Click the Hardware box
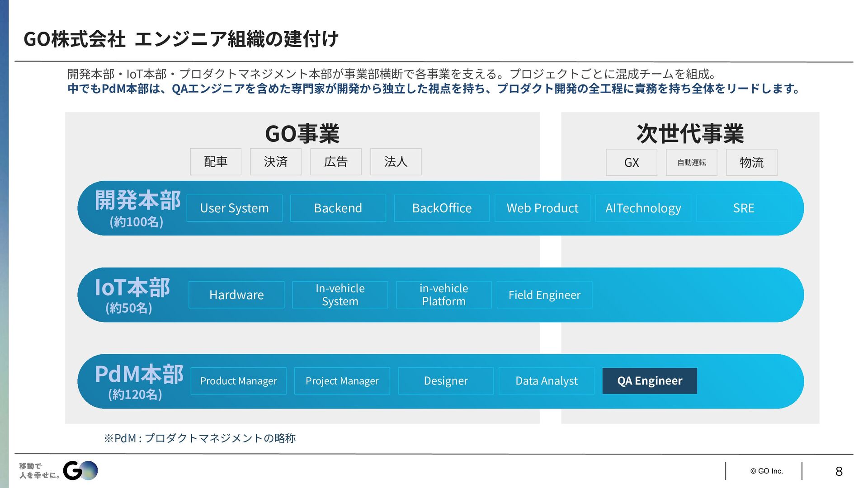Viewport: 868px width, 488px height. click(x=236, y=295)
